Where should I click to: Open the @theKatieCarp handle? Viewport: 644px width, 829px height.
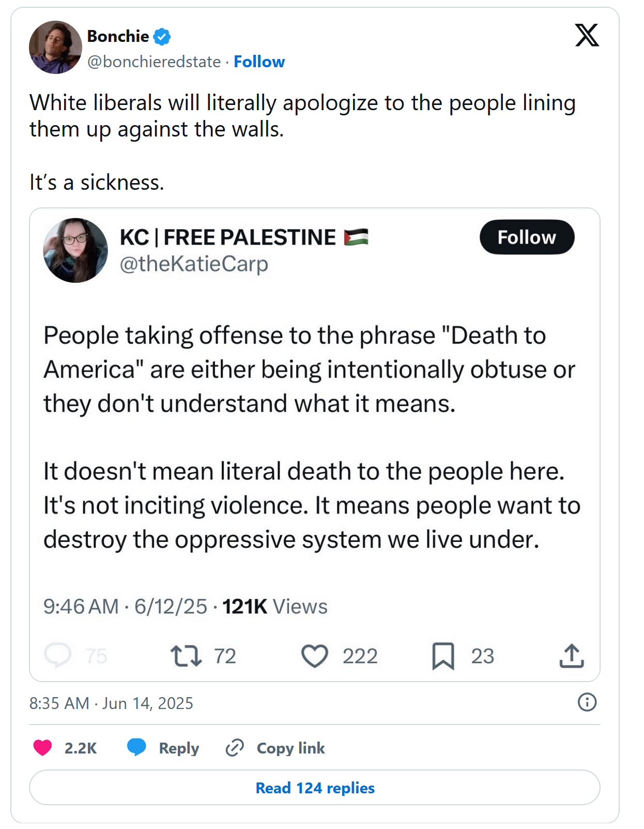(x=194, y=264)
